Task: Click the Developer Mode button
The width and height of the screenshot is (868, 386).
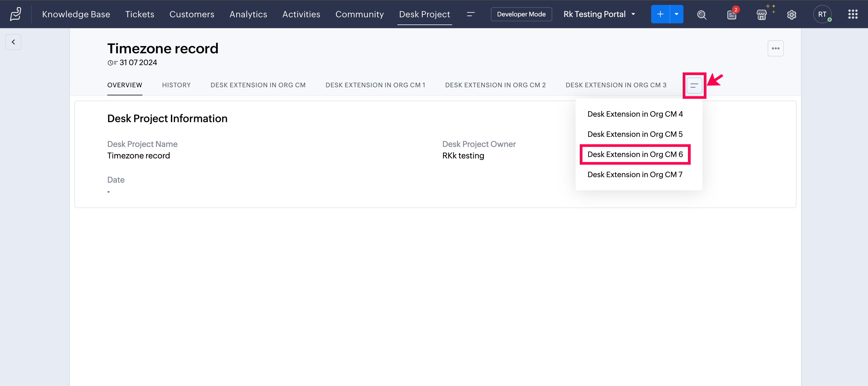Action: [x=521, y=14]
